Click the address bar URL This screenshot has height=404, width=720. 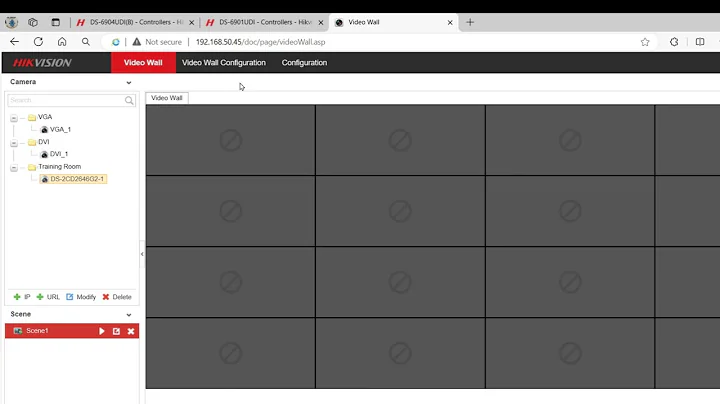point(260,42)
